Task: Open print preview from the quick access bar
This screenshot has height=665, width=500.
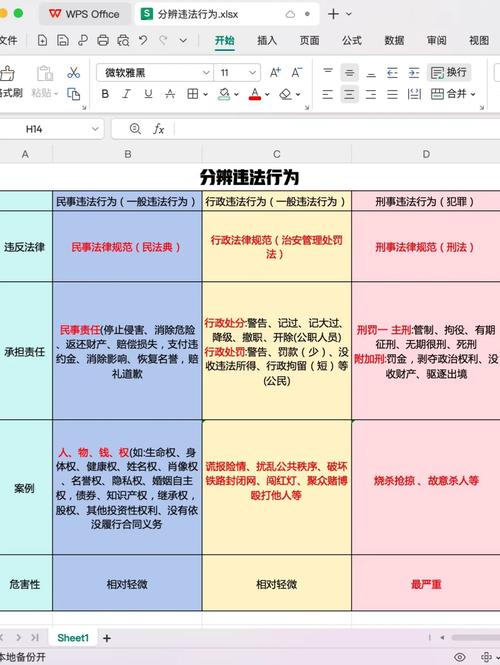Action: click(x=123, y=40)
